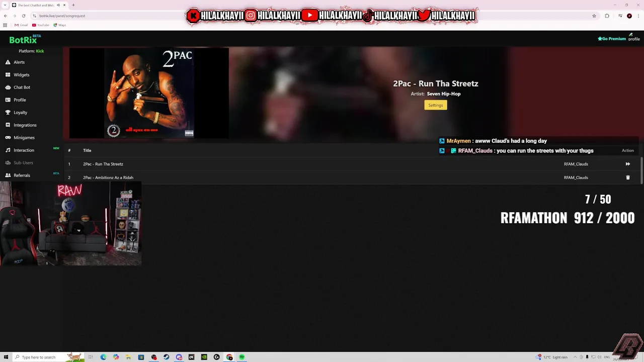Click the Title column header

point(87,150)
